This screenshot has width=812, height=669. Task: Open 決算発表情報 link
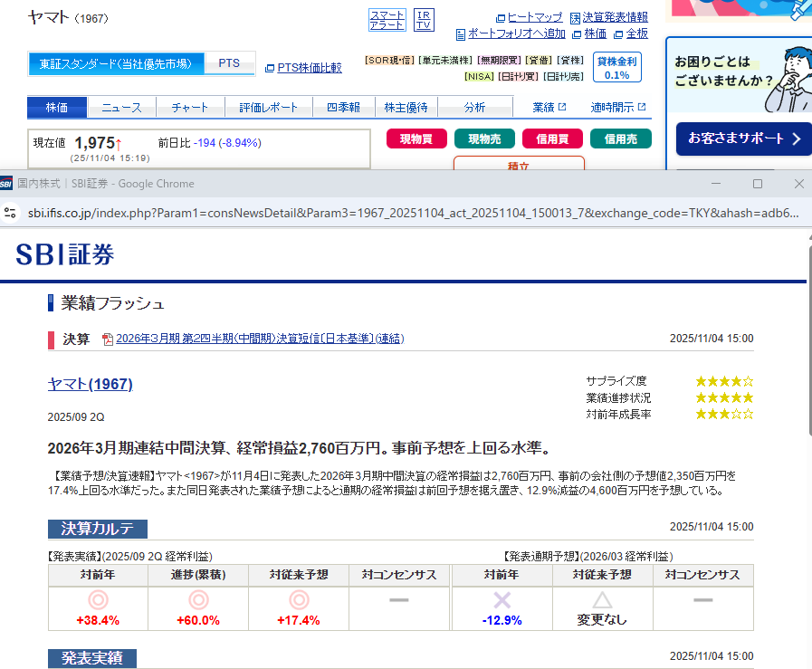coord(615,17)
